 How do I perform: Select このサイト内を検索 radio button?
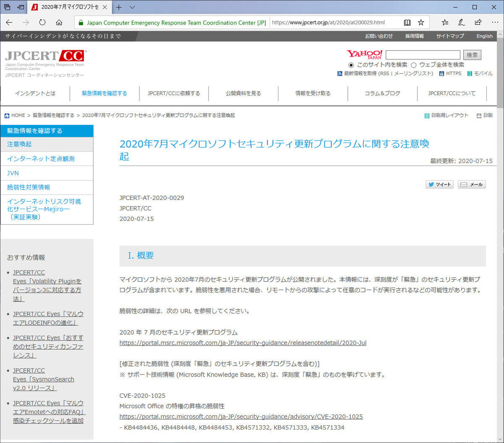click(351, 65)
